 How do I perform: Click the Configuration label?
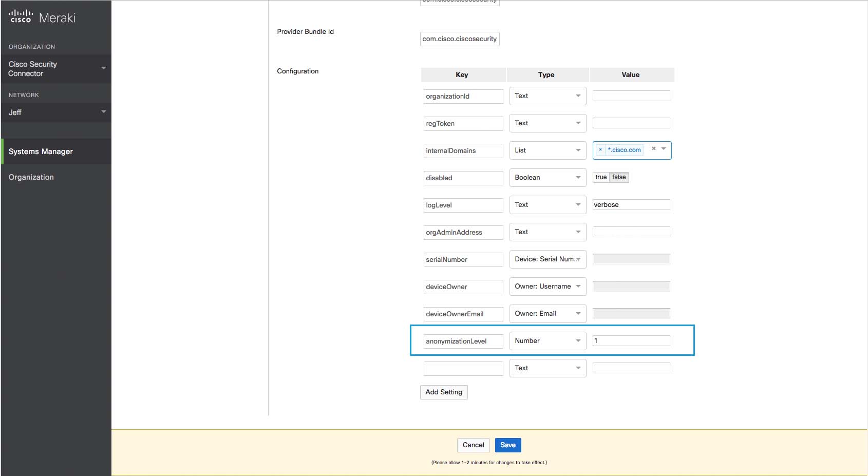(x=298, y=71)
